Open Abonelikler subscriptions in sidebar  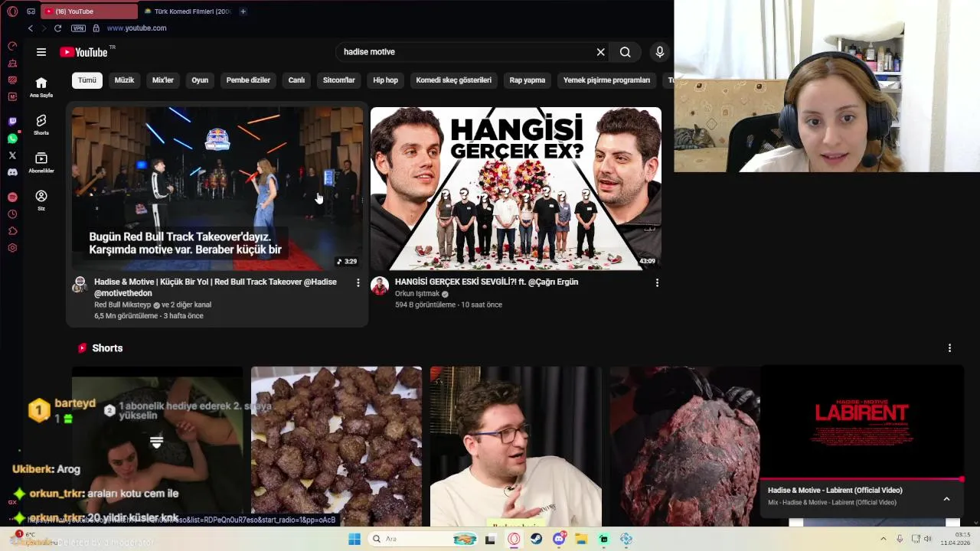pyautogui.click(x=41, y=162)
